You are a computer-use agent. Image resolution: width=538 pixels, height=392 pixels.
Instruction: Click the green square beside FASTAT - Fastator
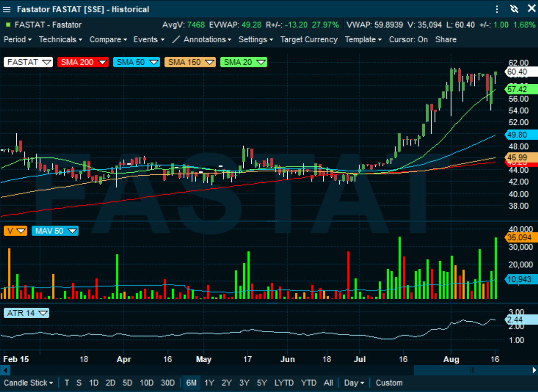(x=8, y=25)
